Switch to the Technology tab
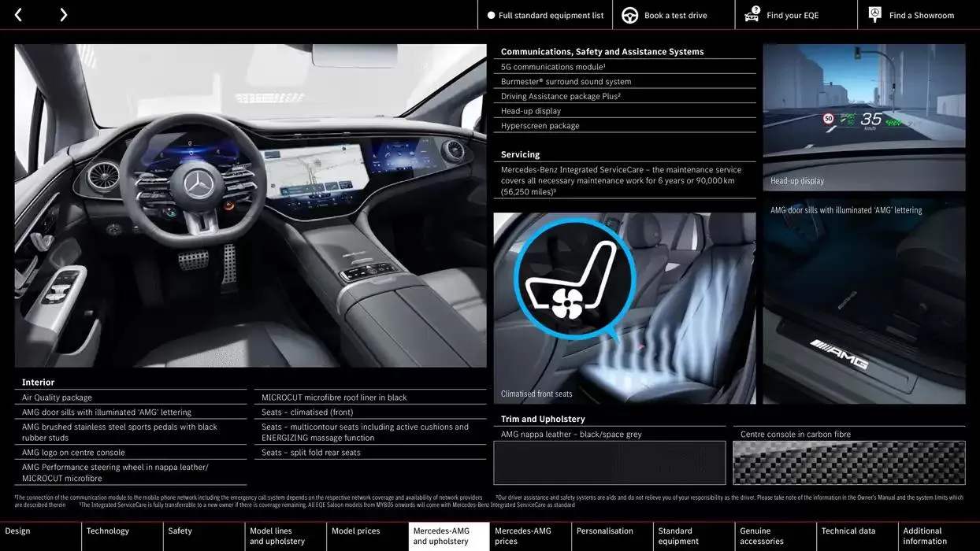This screenshot has width=980, height=551. coord(122,536)
